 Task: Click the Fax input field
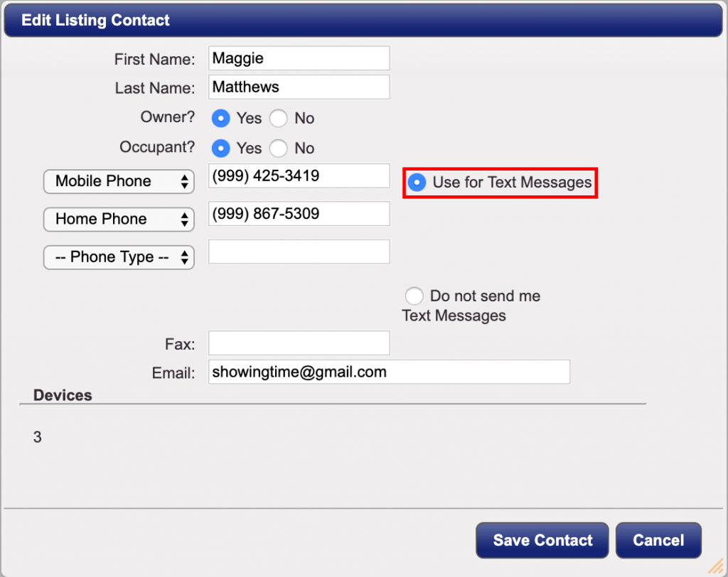point(299,343)
